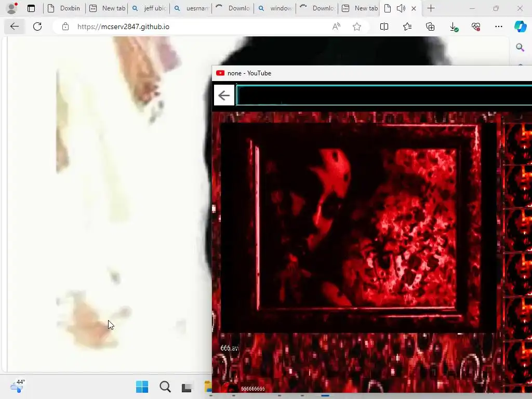
Task: Click the red framed video image
Action: pos(358,228)
